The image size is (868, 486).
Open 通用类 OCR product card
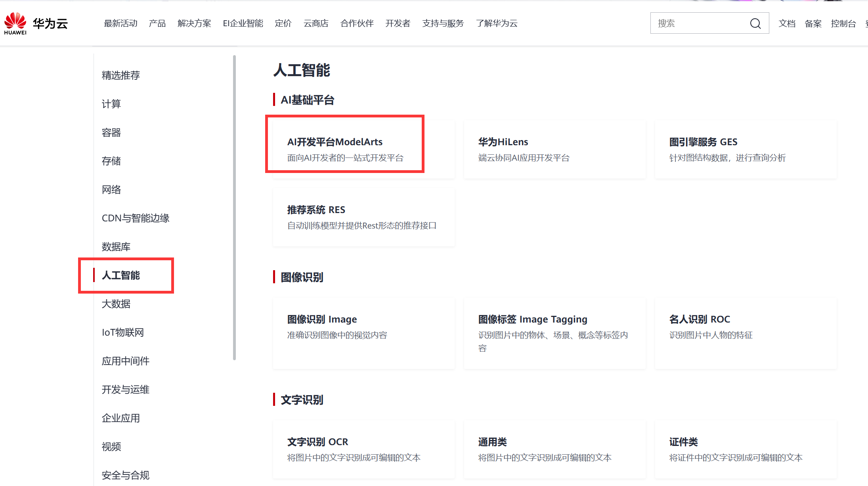(555, 449)
